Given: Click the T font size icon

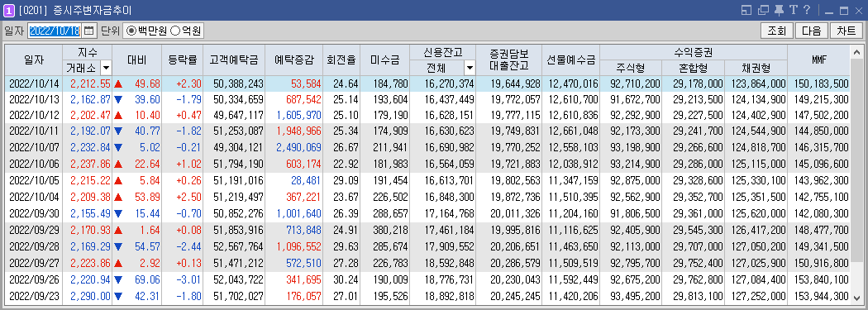Looking at the screenshot, I should [x=794, y=10].
